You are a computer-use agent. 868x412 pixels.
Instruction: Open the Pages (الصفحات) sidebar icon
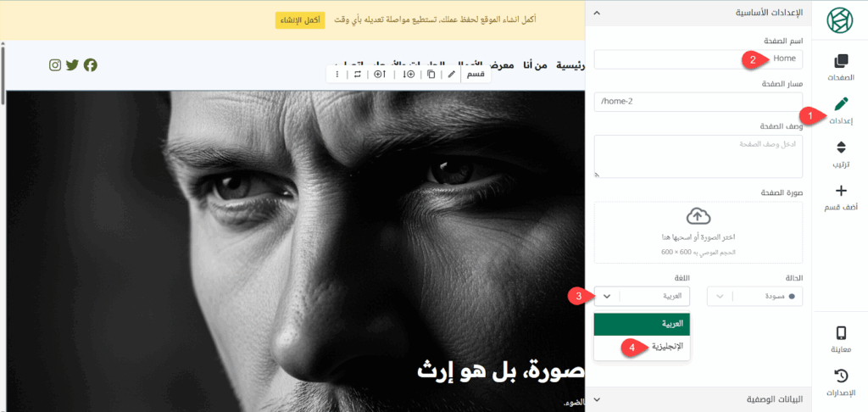point(840,68)
